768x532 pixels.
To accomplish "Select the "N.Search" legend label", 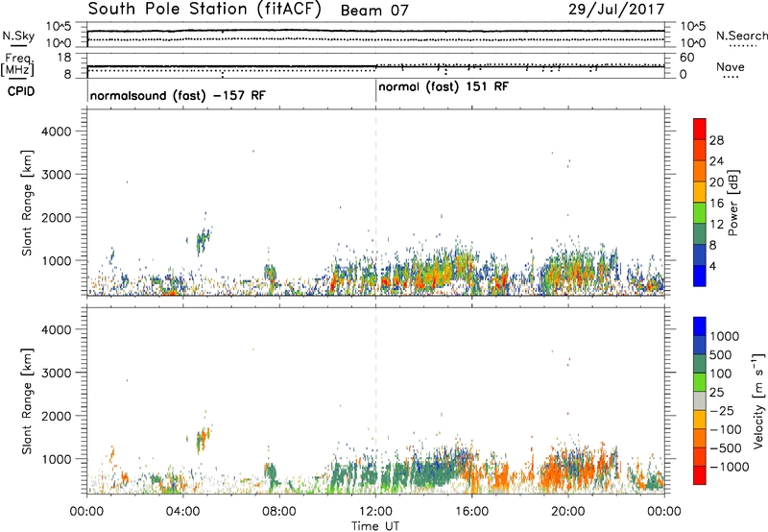I will (741, 36).
